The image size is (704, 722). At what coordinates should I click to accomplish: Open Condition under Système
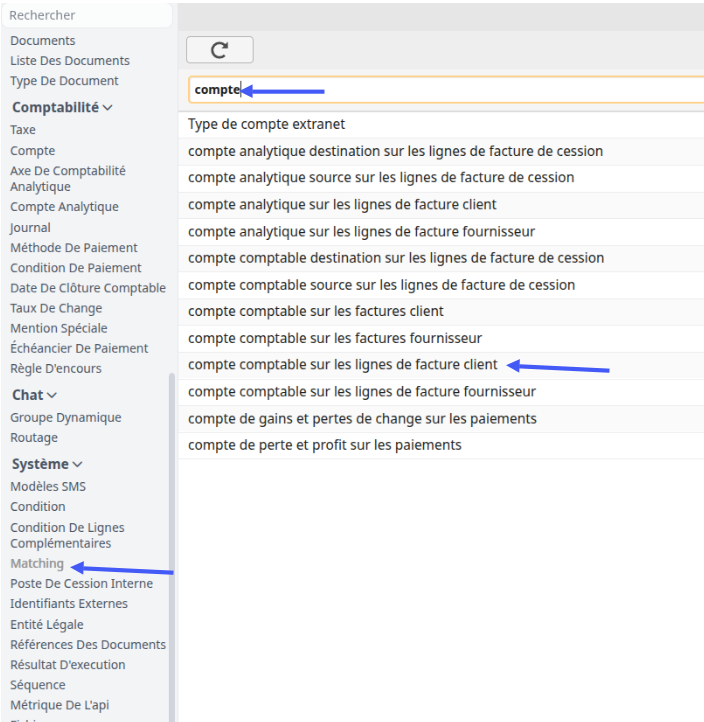point(38,507)
